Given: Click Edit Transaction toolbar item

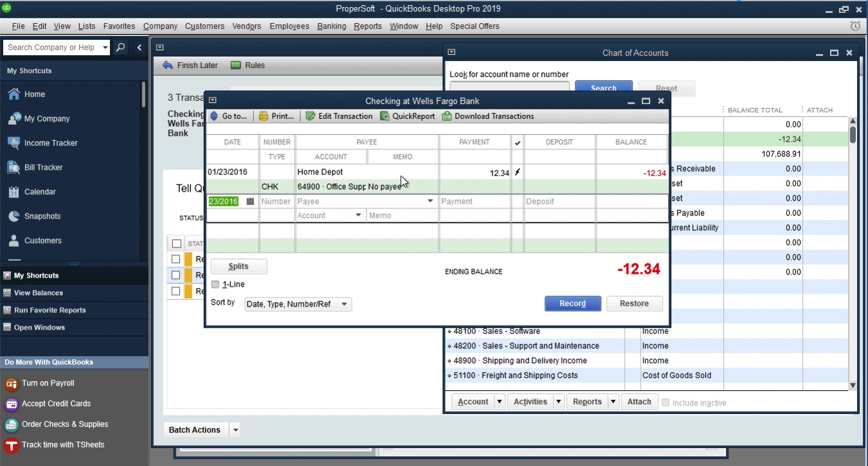Looking at the screenshot, I should [x=339, y=116].
